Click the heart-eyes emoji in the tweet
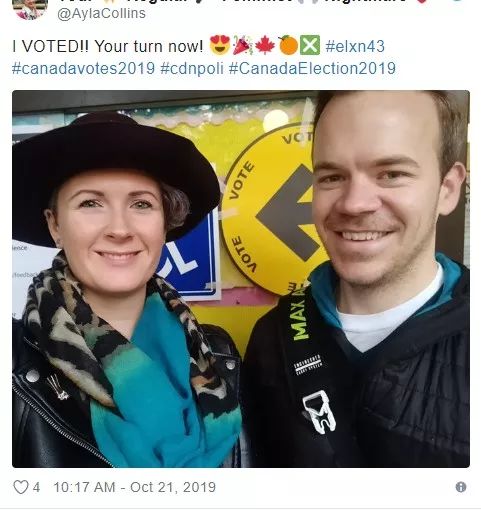This screenshot has width=481, height=510. 220,45
